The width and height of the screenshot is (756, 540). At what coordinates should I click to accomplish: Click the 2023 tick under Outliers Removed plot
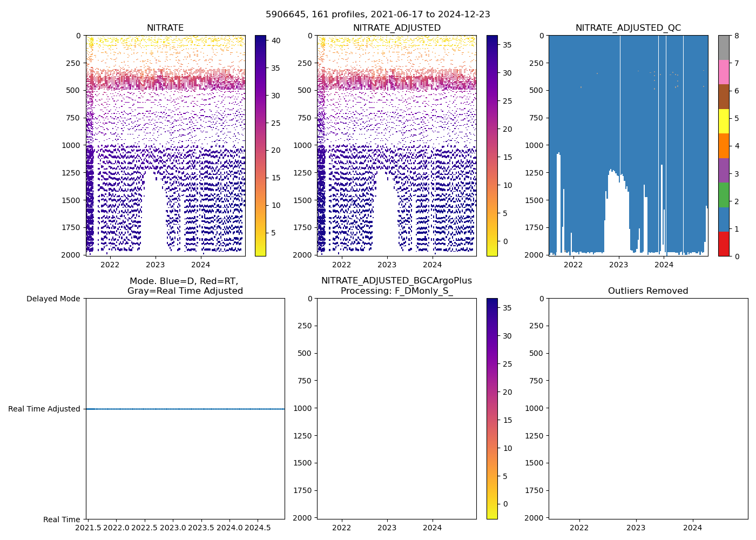point(636,528)
